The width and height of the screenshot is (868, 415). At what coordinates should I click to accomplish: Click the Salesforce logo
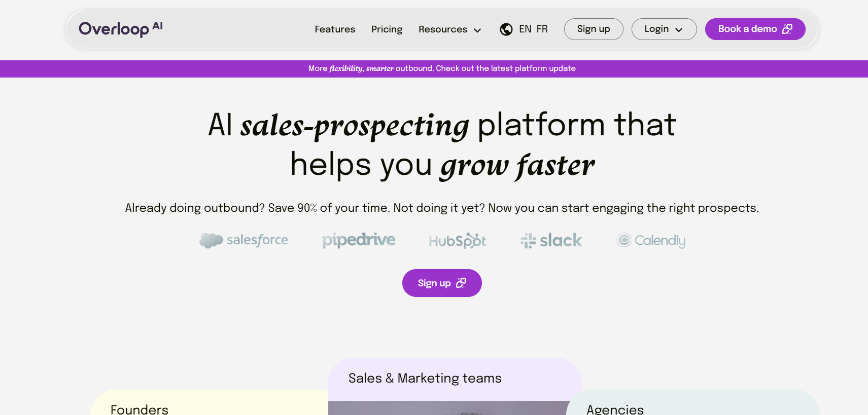[x=244, y=240]
